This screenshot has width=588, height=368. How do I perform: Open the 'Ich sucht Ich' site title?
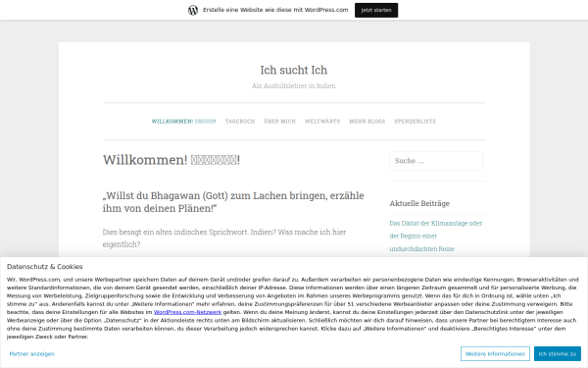294,70
